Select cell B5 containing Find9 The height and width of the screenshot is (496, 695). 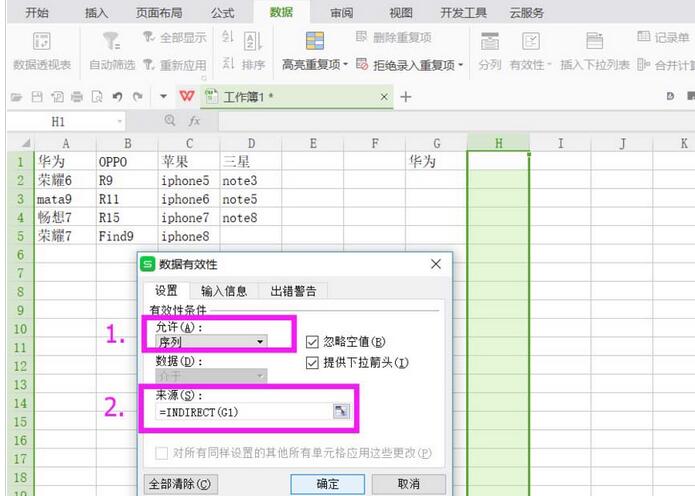pyautogui.click(x=127, y=236)
